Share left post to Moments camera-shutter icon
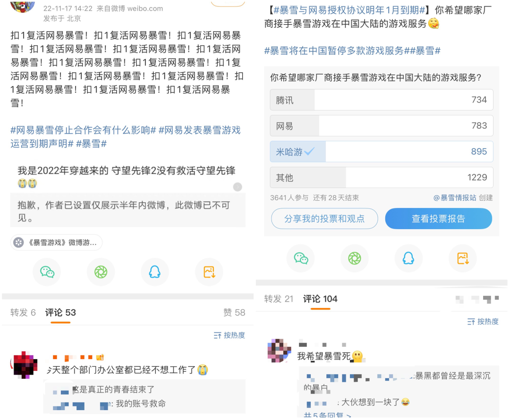 pyautogui.click(x=101, y=272)
